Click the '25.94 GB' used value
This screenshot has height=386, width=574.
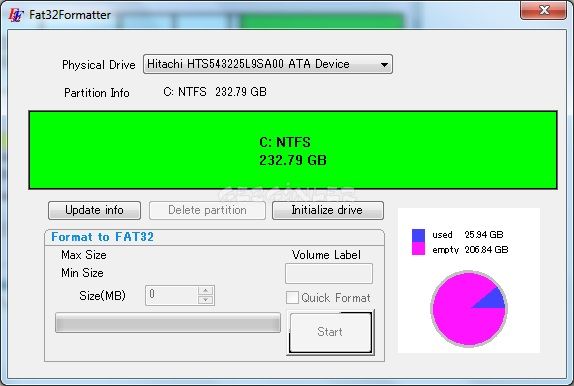(484, 235)
